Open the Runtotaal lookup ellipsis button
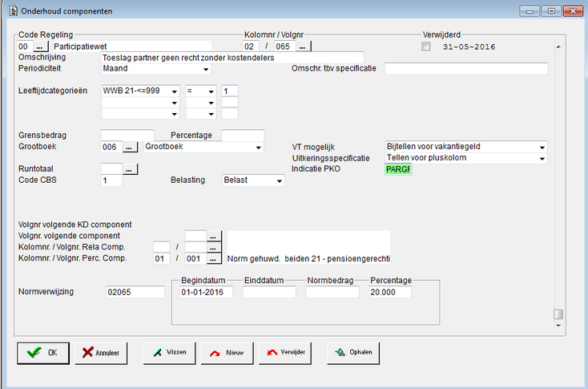The height and width of the screenshot is (389, 588). 130,169
